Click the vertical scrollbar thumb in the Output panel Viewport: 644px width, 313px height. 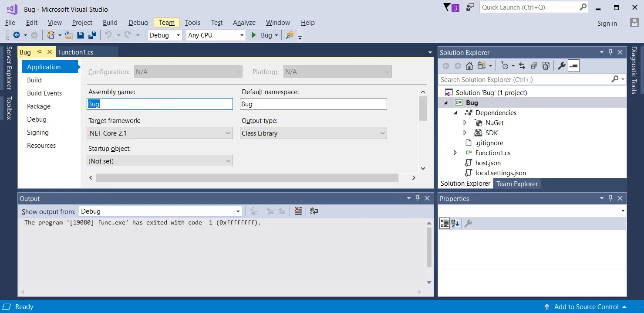(x=429, y=247)
